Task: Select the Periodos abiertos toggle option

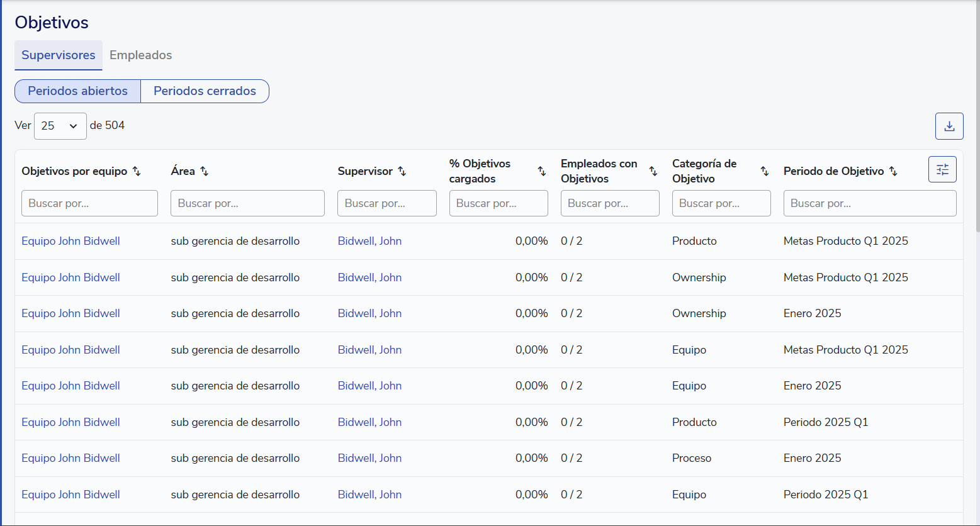Action: 77,91
